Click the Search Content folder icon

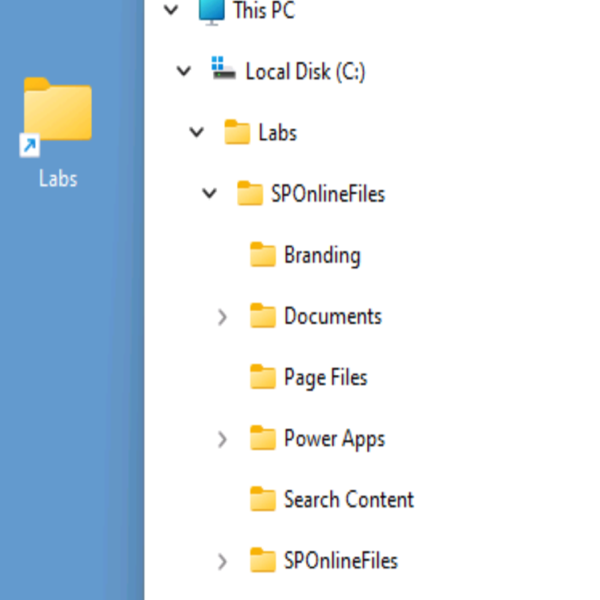coord(263,499)
